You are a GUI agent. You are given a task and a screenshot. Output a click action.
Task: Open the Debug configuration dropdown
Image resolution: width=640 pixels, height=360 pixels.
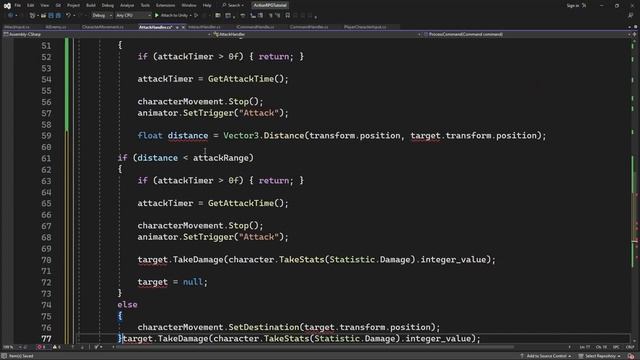[102, 16]
